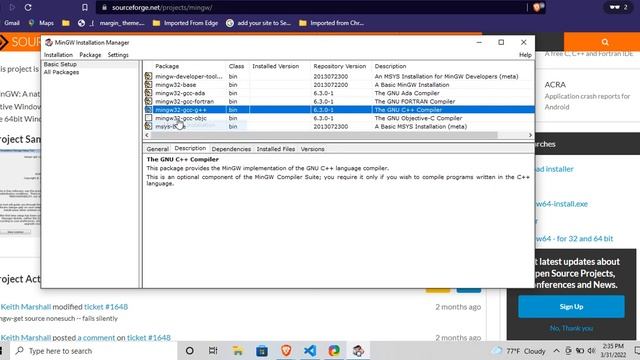Screen dimensions: 640x360
Task: Click the Windows search box
Action: point(94,351)
